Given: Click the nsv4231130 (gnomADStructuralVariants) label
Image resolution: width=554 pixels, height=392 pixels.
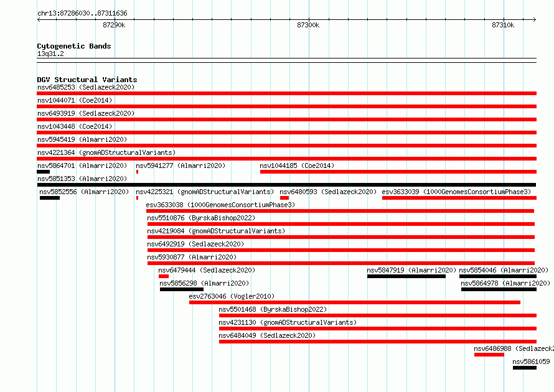Looking at the screenshot, I should (288, 322).
